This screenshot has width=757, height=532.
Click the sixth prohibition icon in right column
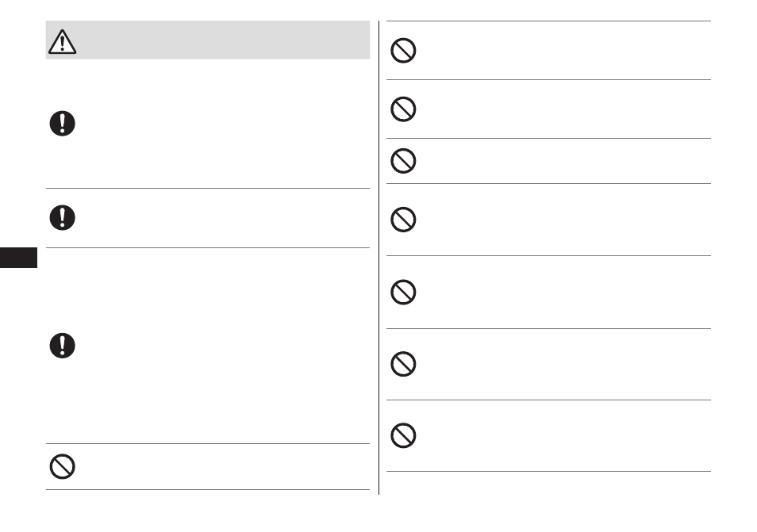click(403, 364)
